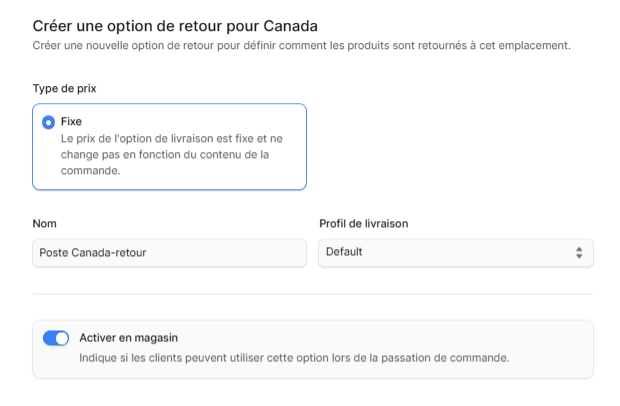Click the Fixe price description text
This screenshot has width=620, height=406.
170,155
